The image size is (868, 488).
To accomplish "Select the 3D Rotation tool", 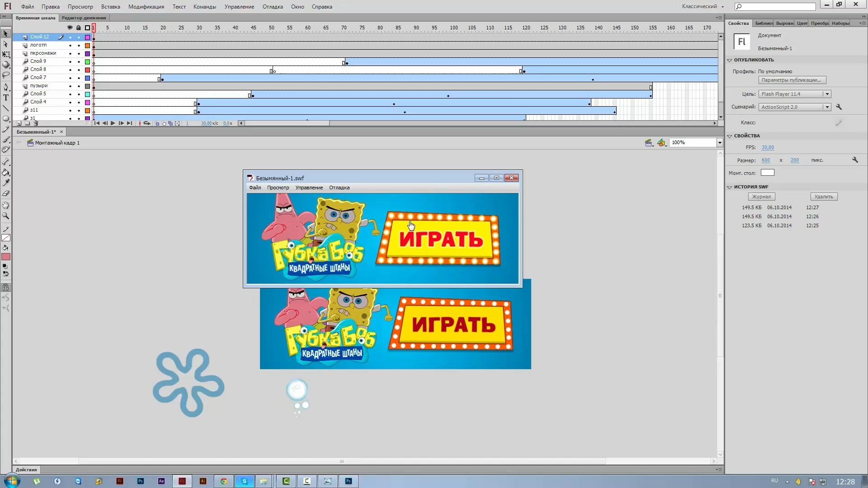I will coord(5,65).
